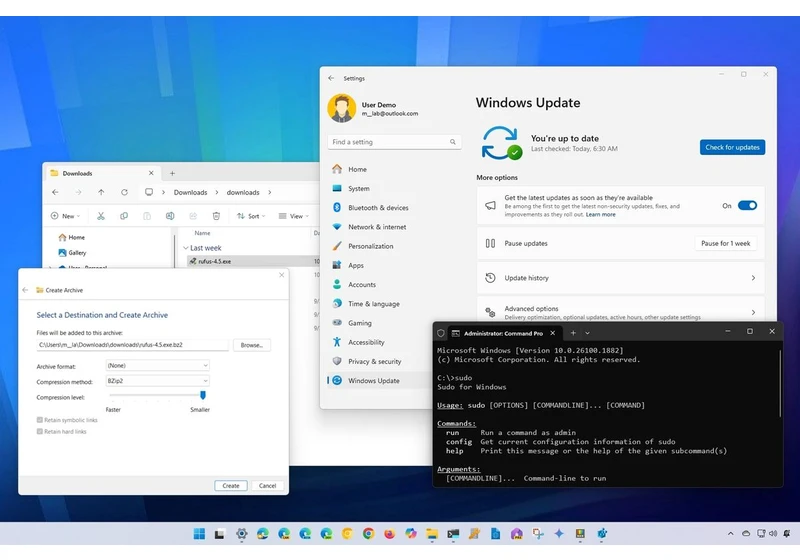800x560 pixels.
Task: Open the terminal new-profile dropdown arrow
Action: click(587, 333)
